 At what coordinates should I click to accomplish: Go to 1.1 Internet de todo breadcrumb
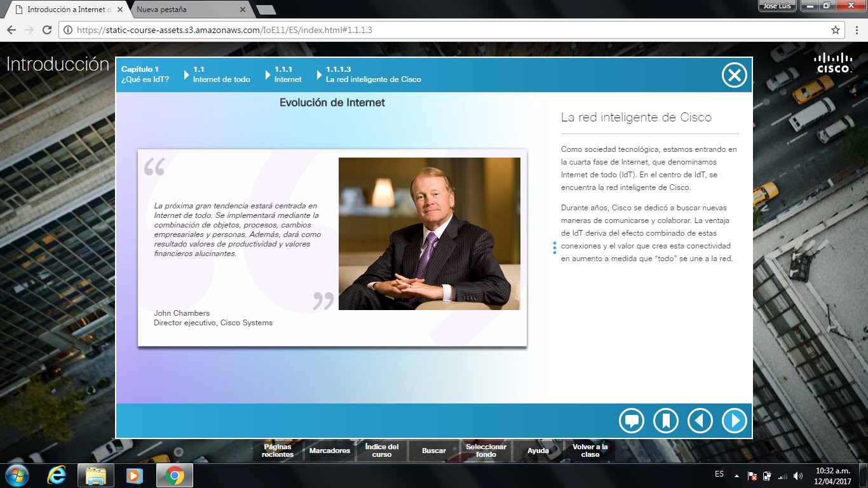click(222, 74)
